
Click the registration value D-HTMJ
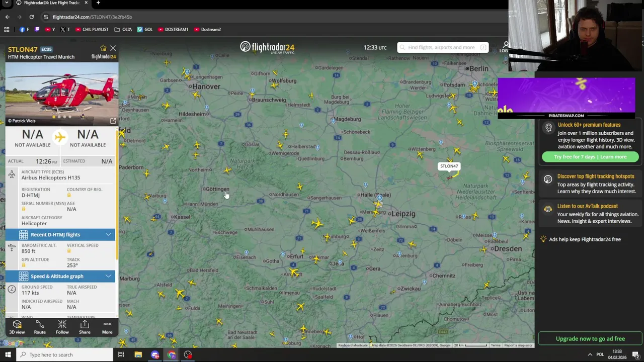(30, 196)
